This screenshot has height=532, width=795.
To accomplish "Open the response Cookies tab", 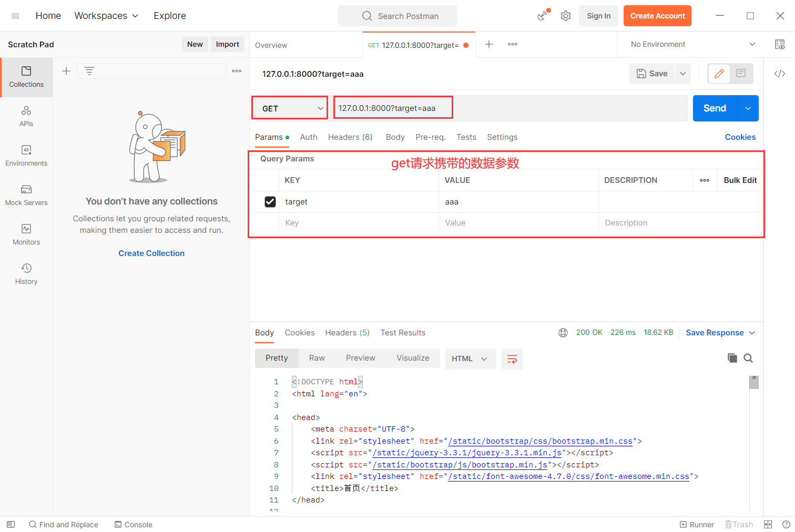I will pyautogui.click(x=300, y=333).
